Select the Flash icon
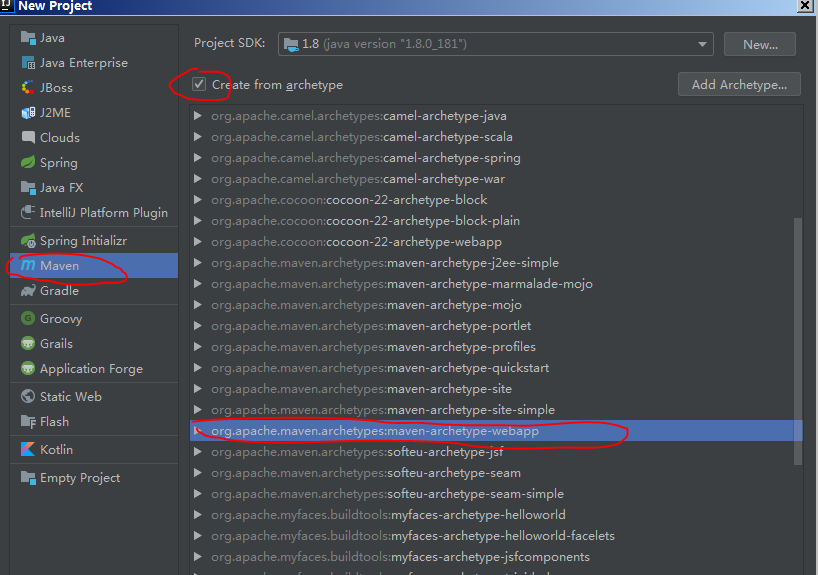Image resolution: width=818 pixels, height=575 pixels. pyautogui.click(x=28, y=422)
